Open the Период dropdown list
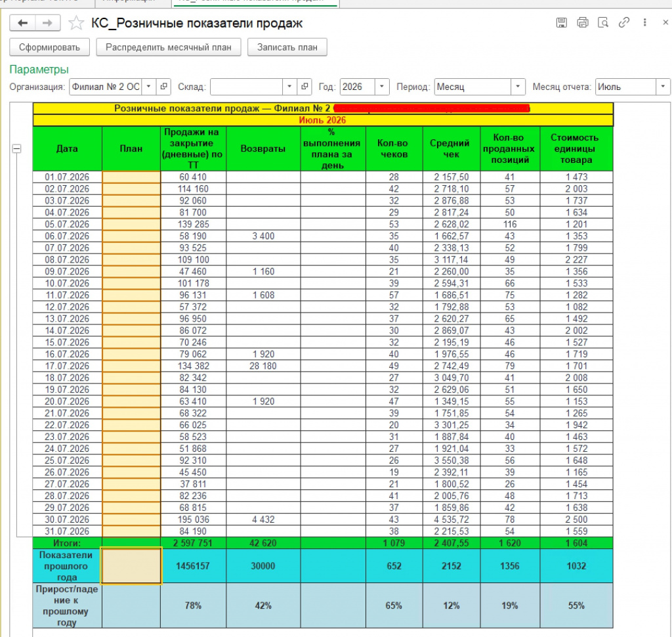This screenshot has height=637, width=672. (x=518, y=87)
